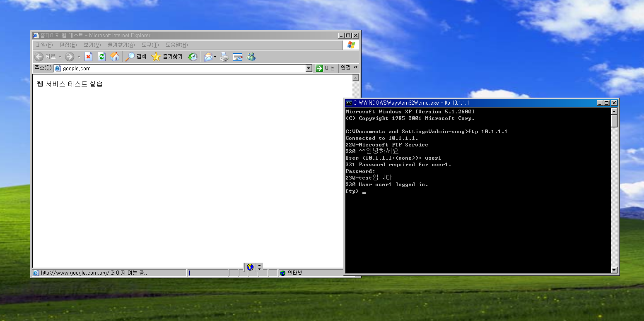644x321 pixels.
Task: Close the Internet Explorer window
Action: (356, 36)
